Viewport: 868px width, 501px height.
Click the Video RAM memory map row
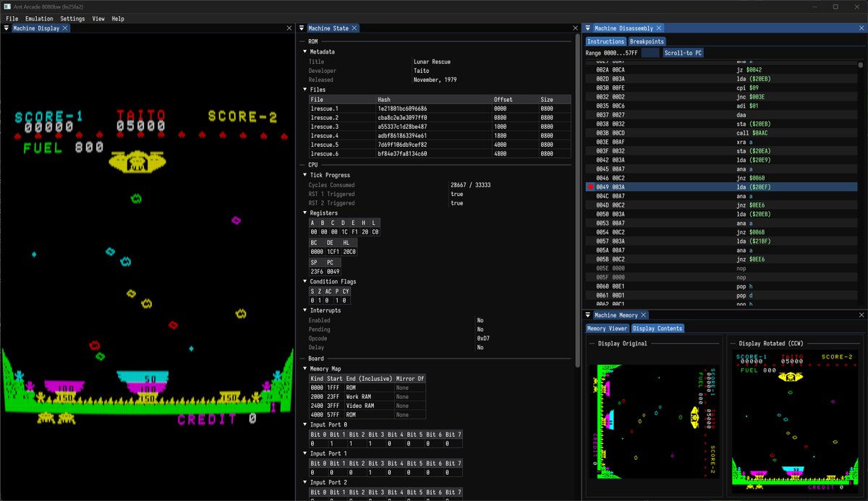pyautogui.click(x=367, y=406)
